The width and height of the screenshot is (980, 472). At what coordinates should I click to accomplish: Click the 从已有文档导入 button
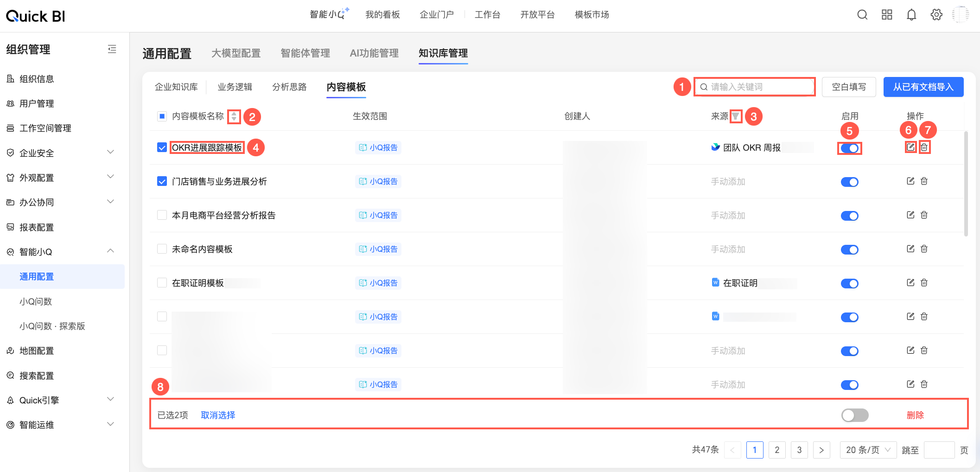pos(923,87)
